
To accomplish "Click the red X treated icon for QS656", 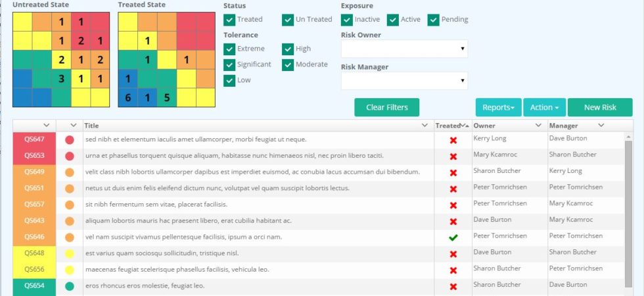I will 453,270.
